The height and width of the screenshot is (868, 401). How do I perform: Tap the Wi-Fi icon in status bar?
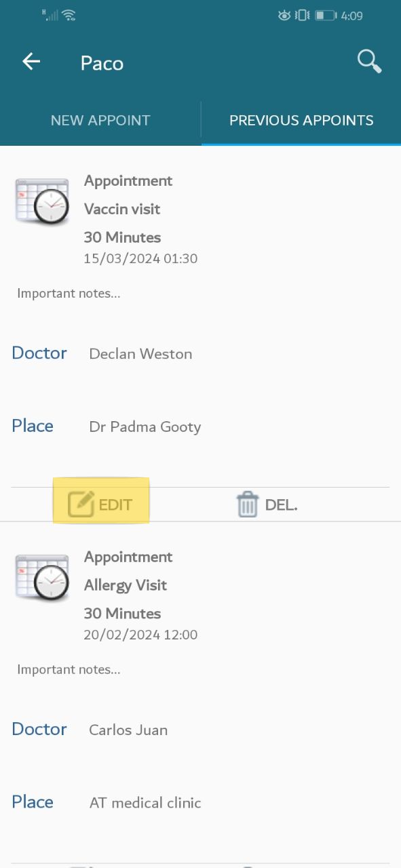pyautogui.click(x=68, y=15)
